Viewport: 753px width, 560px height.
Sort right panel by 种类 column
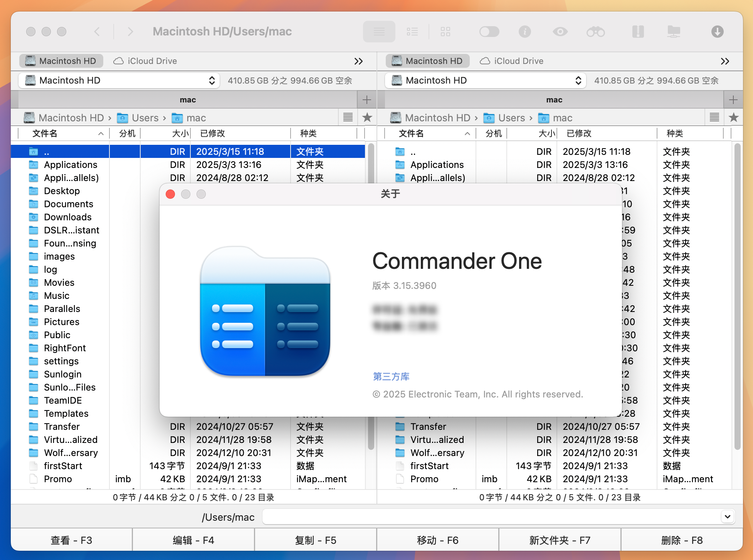tap(690, 134)
